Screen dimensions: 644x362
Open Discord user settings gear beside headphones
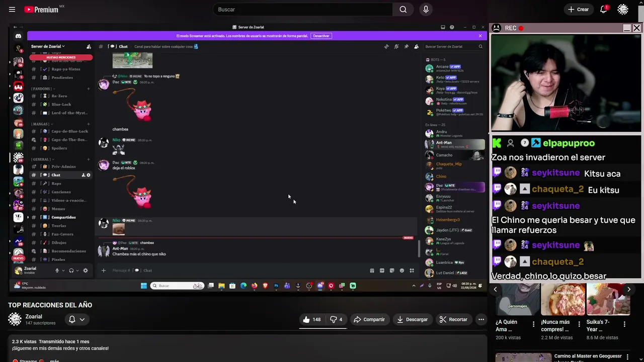pyautogui.click(x=86, y=270)
